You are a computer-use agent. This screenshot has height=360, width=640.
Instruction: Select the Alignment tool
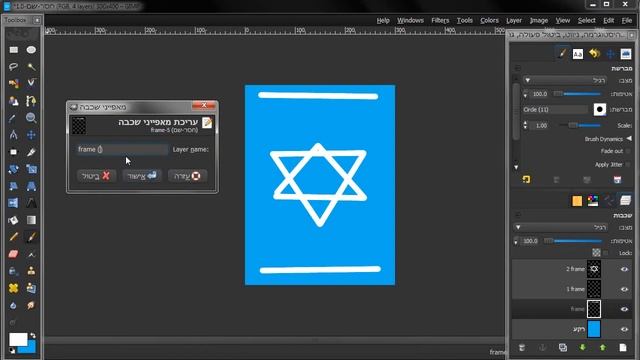(x=13, y=152)
